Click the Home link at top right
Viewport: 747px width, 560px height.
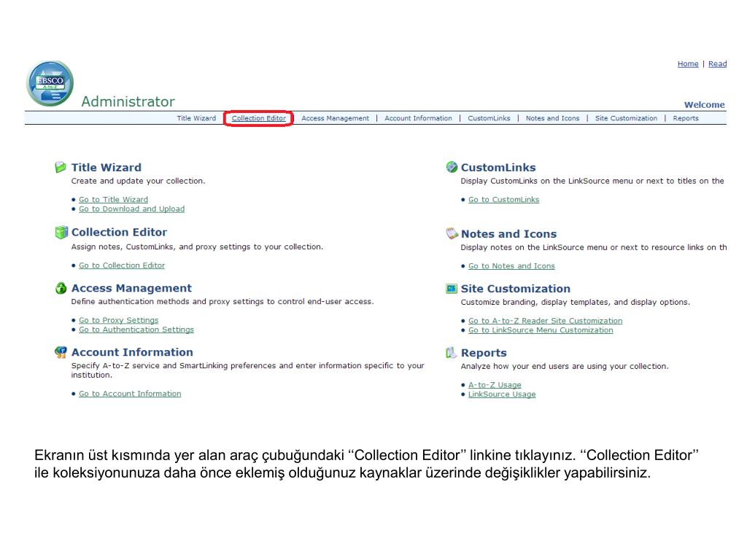click(688, 64)
